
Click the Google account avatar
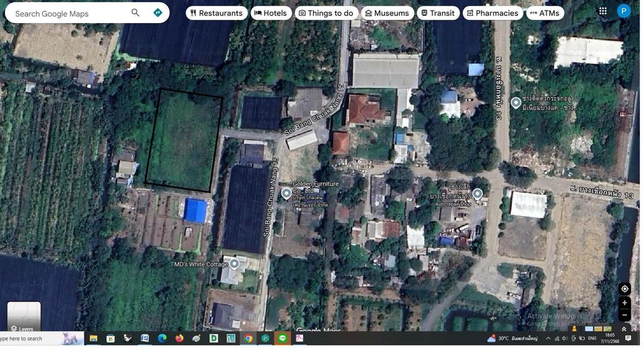coord(624,11)
